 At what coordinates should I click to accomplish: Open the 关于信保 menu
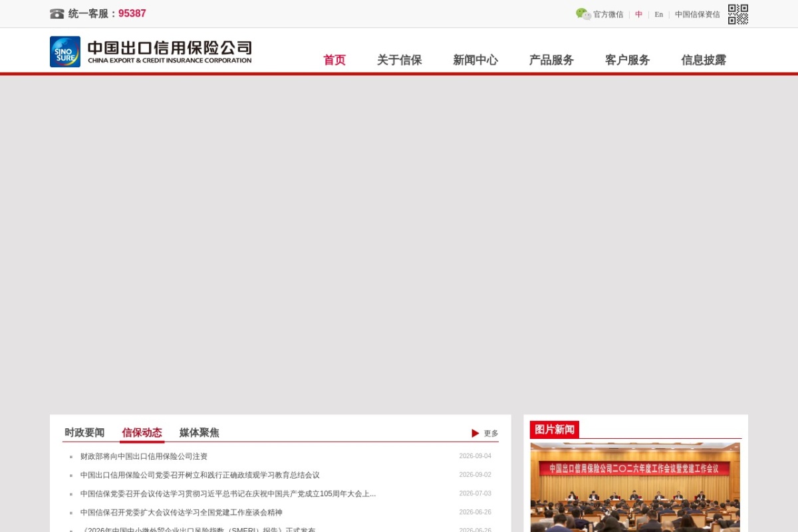[400, 60]
